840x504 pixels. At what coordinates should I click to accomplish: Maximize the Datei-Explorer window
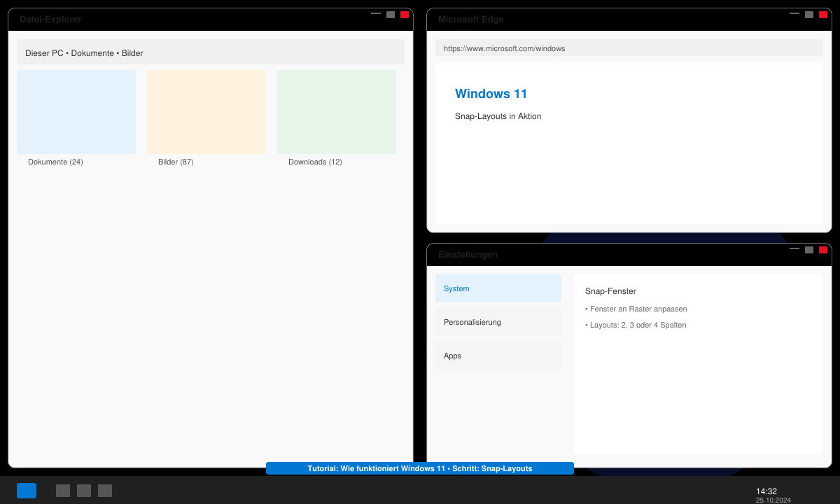tap(391, 15)
